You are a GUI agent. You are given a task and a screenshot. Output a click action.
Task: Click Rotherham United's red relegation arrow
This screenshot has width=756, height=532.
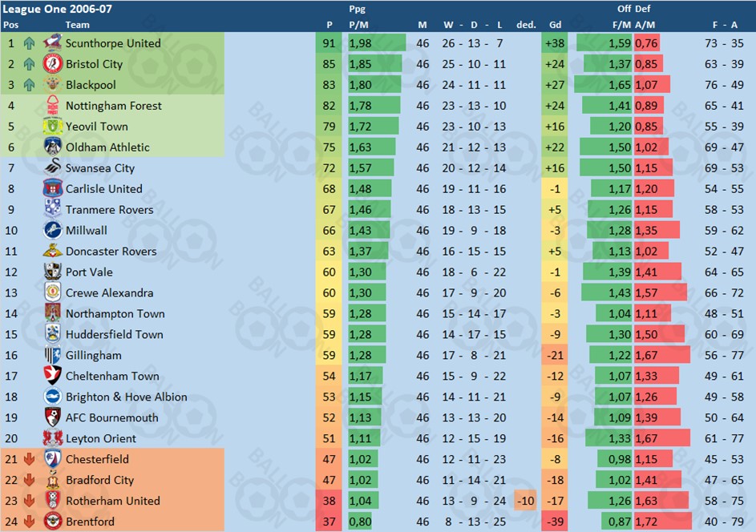[x=30, y=501]
